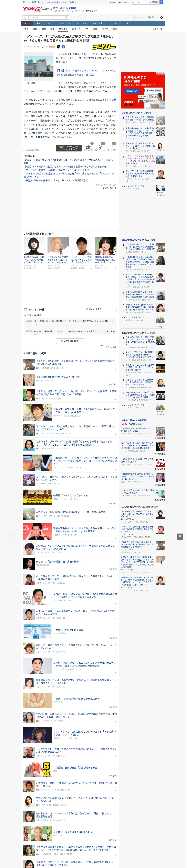Open the ライブ navigation tab
The height and width of the screenshot is (868, 186).
coord(49,24)
